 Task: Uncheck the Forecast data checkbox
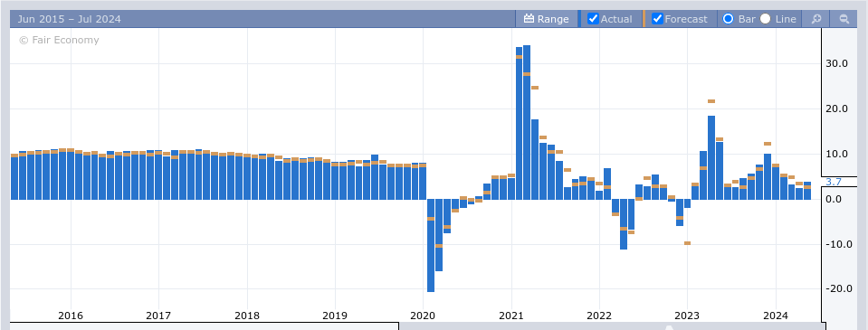(657, 19)
